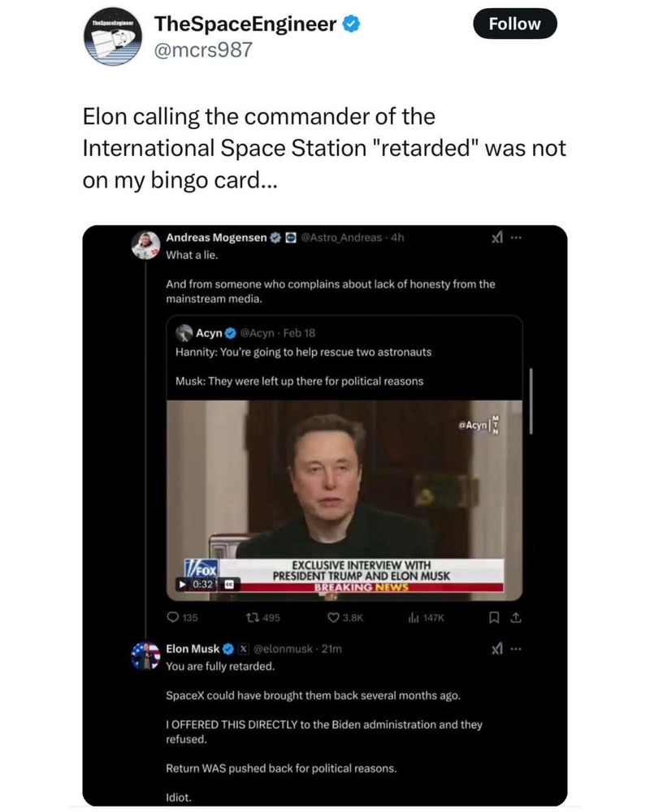Open Elon Musk's profile avatar
The width and height of the screenshot is (650, 812).
point(145,655)
